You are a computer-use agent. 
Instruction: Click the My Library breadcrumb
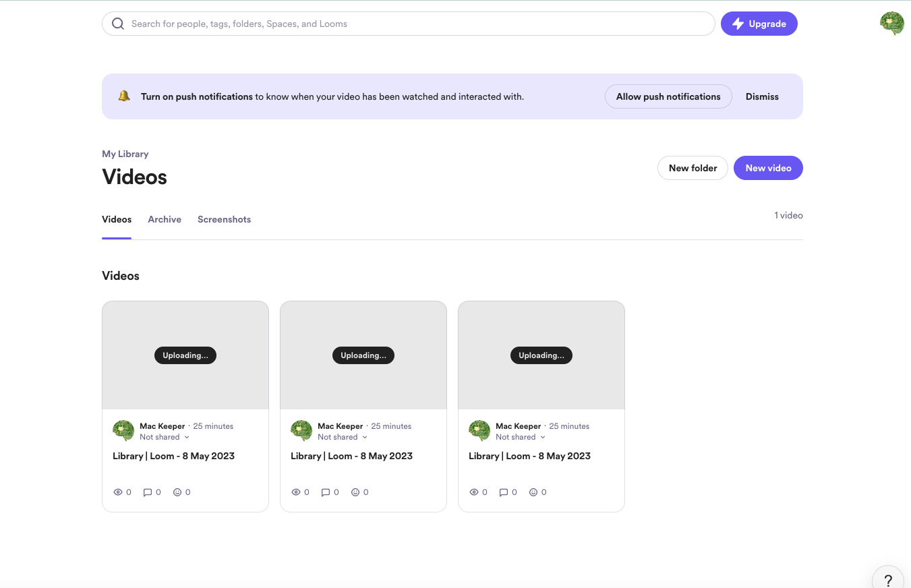coord(125,154)
